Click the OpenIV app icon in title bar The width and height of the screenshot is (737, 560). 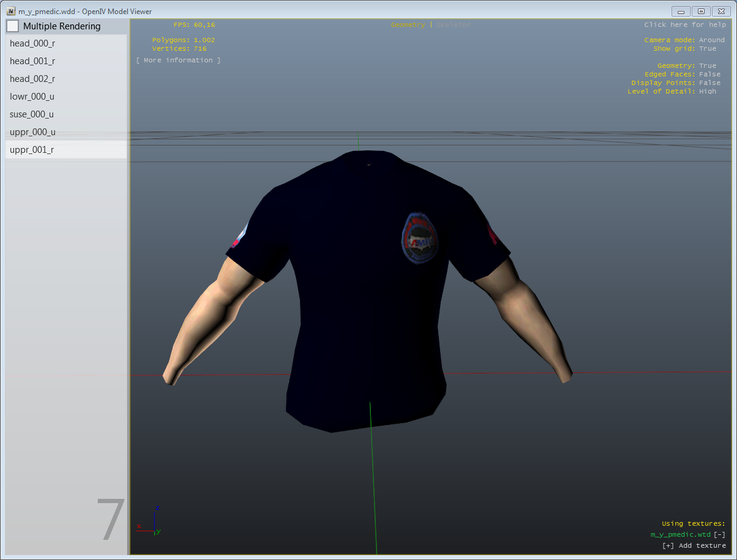11,11
